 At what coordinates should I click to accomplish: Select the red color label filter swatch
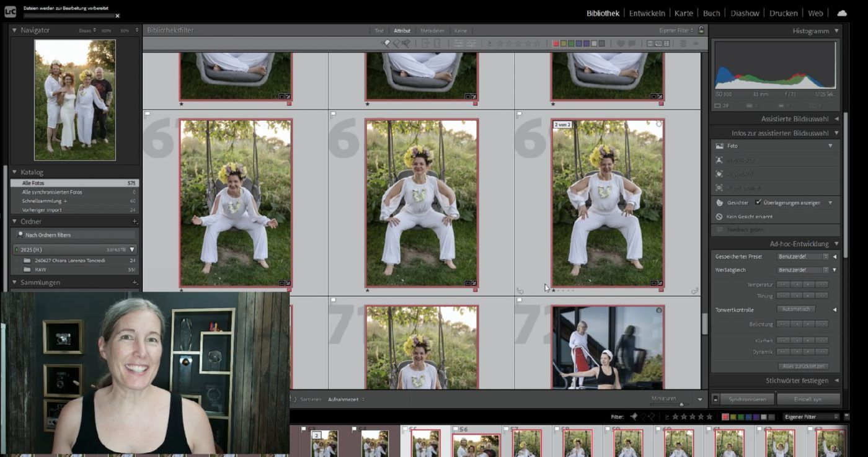[556, 43]
